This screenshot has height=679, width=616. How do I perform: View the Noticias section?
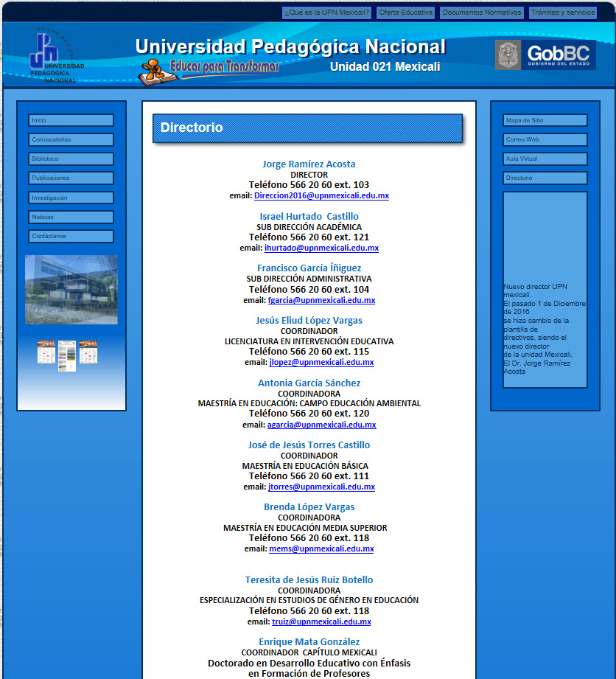(71, 217)
